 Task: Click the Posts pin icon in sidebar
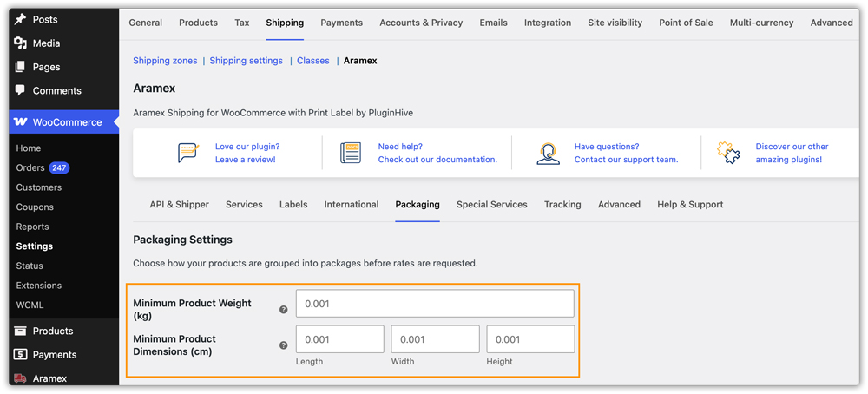20,19
